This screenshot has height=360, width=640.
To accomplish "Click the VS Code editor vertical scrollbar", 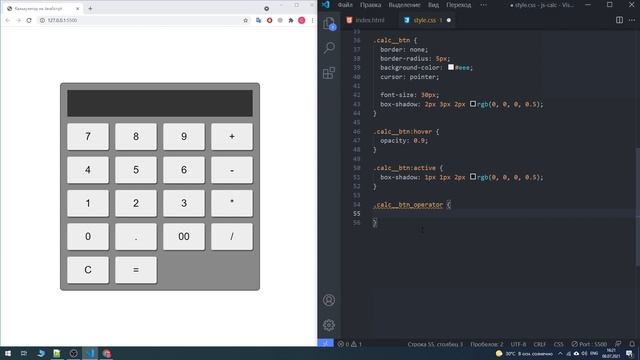I will tap(637, 207).
